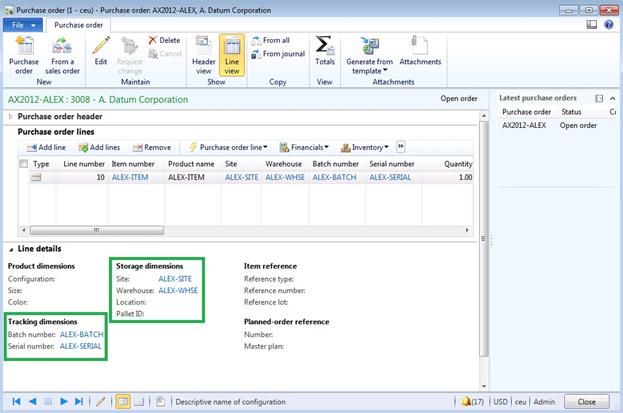Click the Line number column header

84,164
